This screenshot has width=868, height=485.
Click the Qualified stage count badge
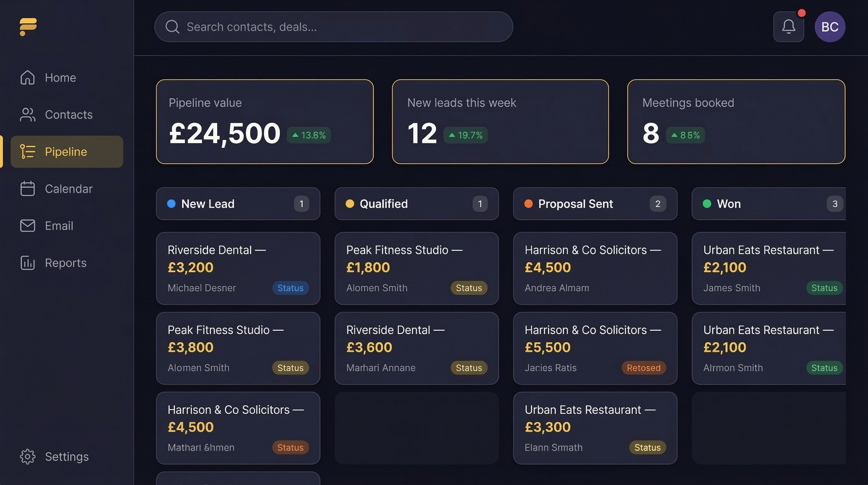tap(480, 204)
